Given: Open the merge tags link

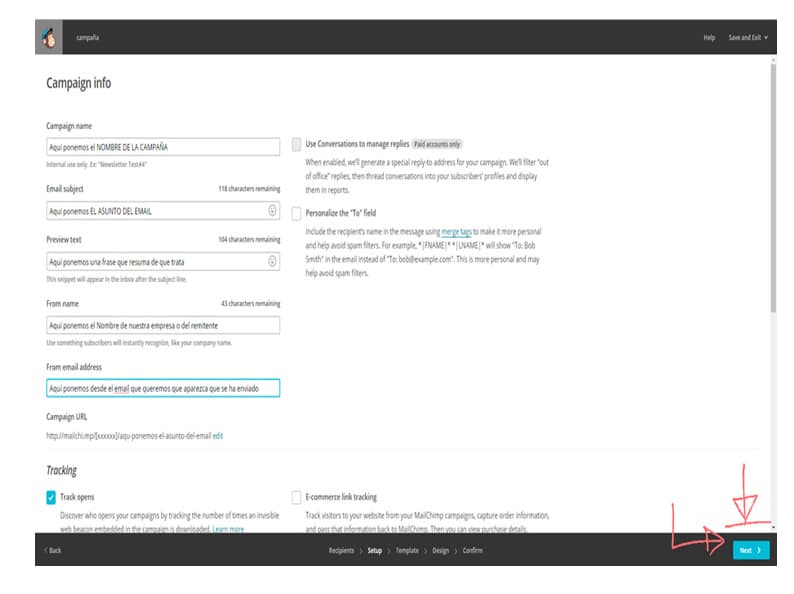Looking at the screenshot, I should click(456, 231).
